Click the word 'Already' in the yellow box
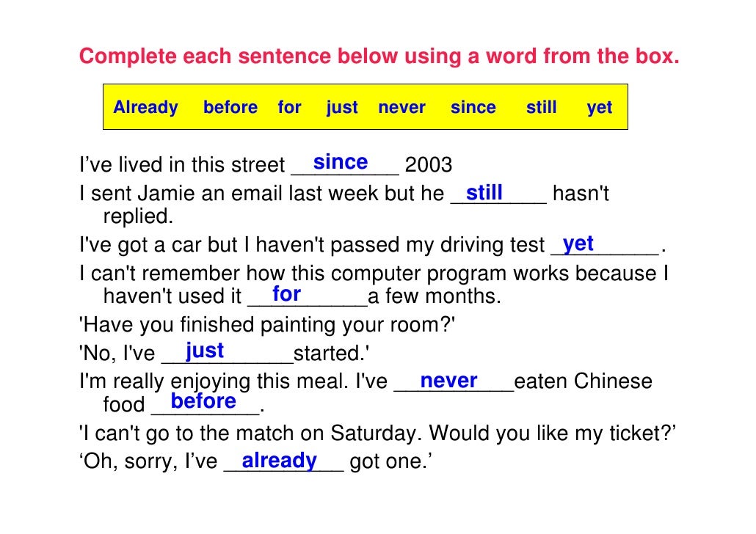This screenshot has height=534, width=756. coord(145,108)
